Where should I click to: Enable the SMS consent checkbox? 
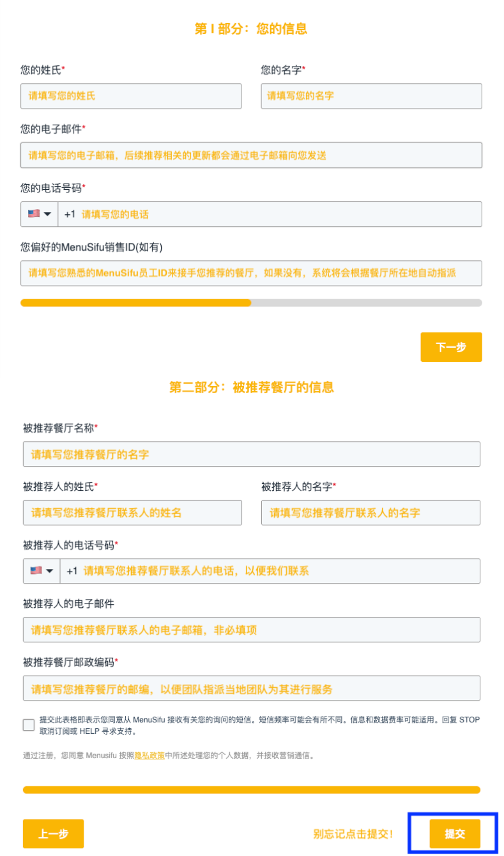(x=27, y=724)
